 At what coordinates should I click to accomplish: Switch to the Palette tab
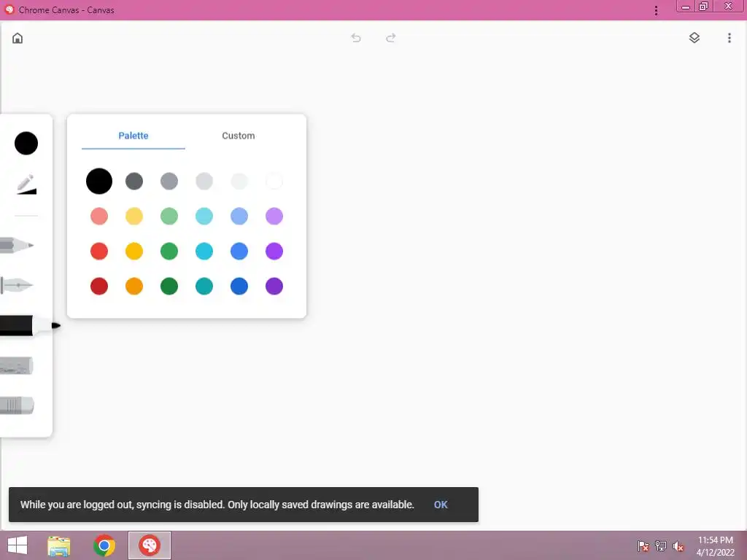point(133,136)
